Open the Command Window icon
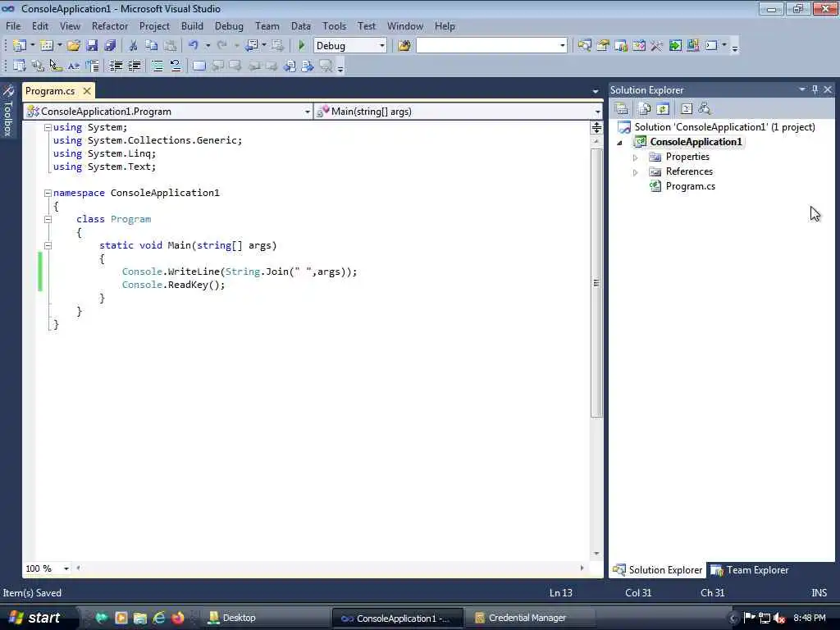This screenshot has width=840, height=630. tap(711, 46)
